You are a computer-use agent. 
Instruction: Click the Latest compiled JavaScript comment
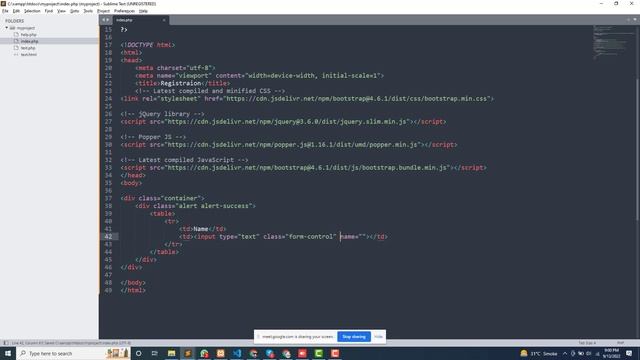coord(184,160)
